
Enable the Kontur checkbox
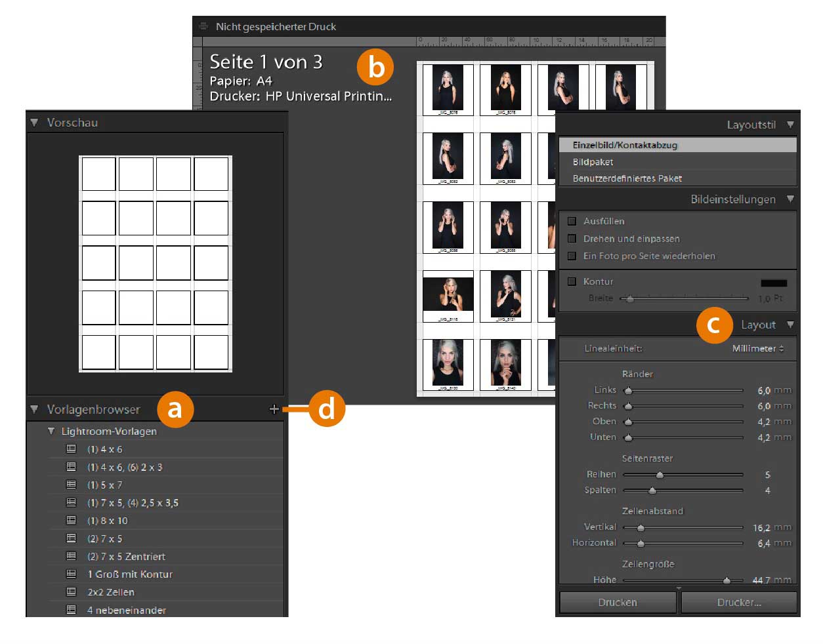click(572, 281)
